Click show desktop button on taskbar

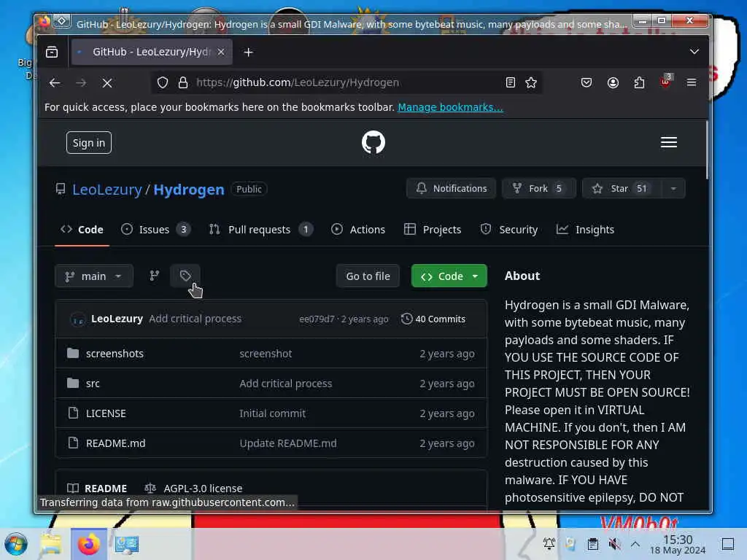(x=727, y=544)
